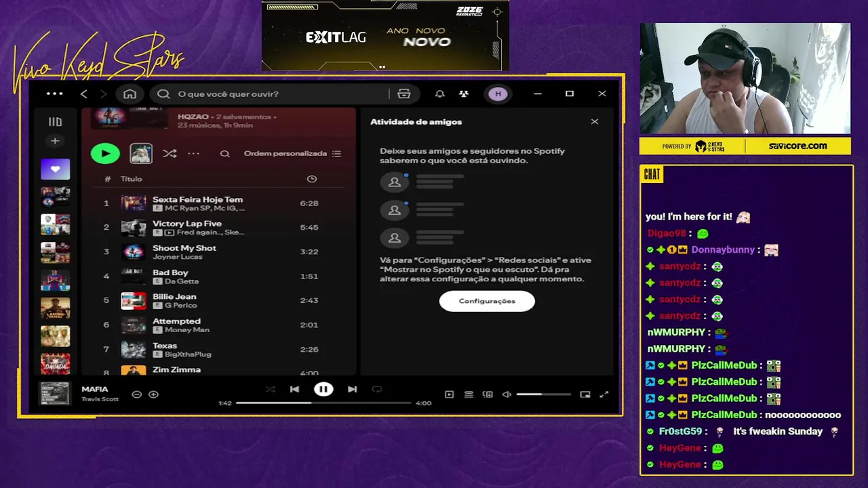Toggle repeat in the player bar
The width and height of the screenshot is (868, 488).
point(377,389)
